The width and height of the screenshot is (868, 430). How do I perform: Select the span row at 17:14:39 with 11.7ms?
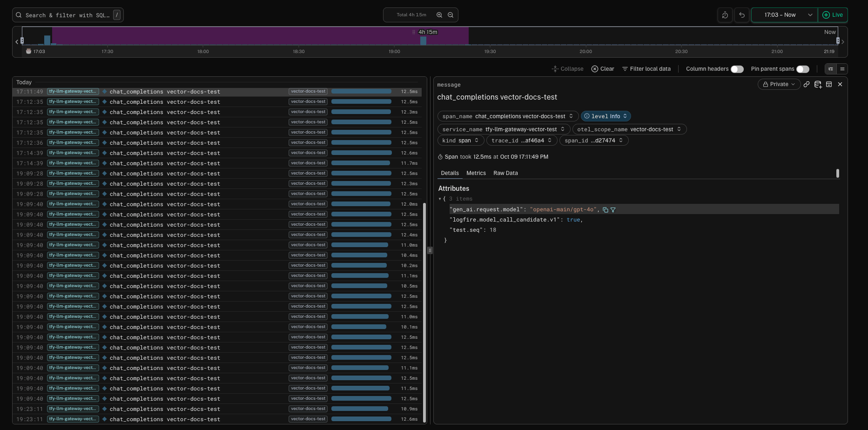click(x=217, y=163)
